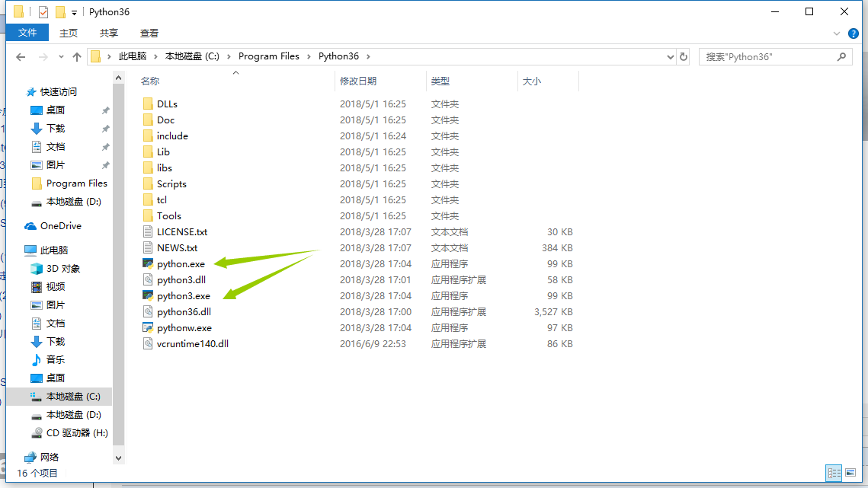Image resolution: width=868 pixels, height=488 pixels.
Task: Click 此电脑 in the address bar
Action: click(x=133, y=56)
